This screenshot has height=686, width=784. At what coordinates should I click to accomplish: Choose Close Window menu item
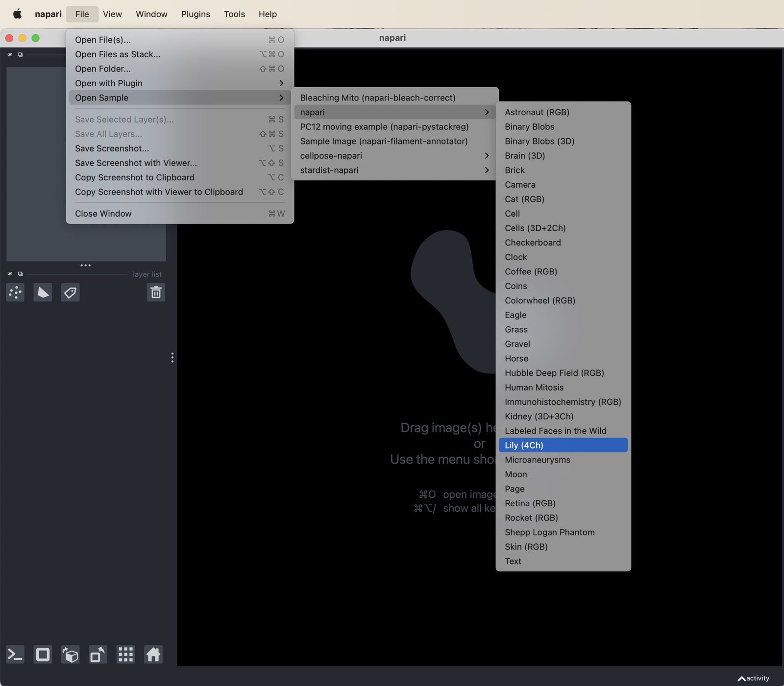click(x=180, y=214)
